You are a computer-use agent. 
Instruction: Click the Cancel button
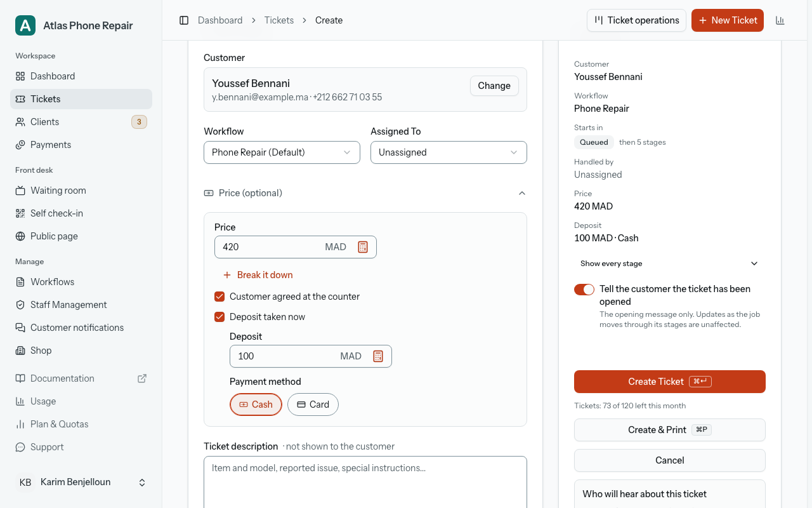point(669,460)
